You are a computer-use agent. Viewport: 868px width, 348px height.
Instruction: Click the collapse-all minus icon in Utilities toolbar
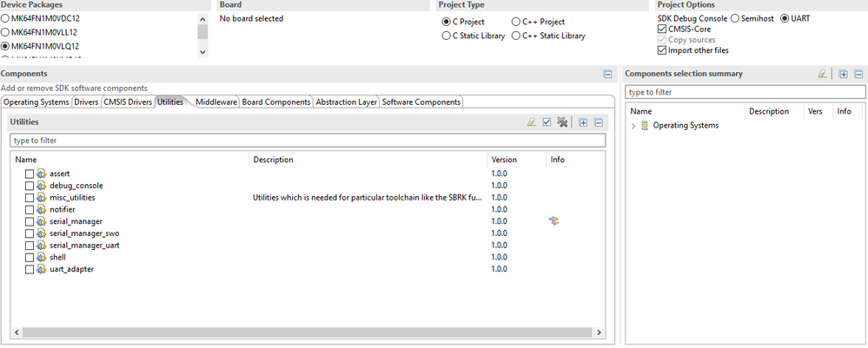[598, 122]
